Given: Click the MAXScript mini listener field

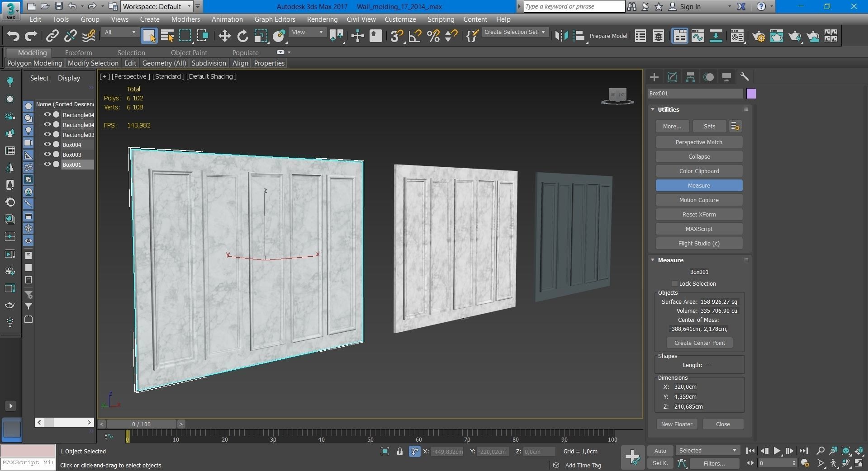Looking at the screenshot, I should (x=28, y=463).
